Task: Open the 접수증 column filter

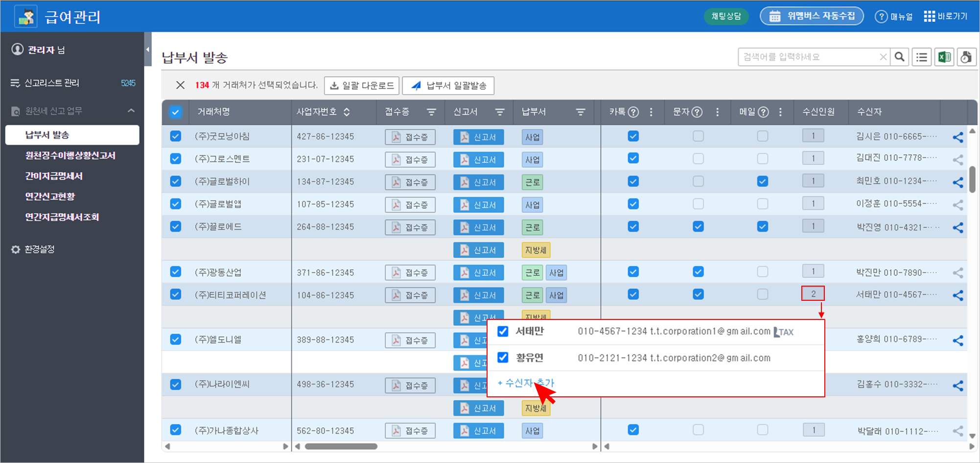Action: point(431,112)
